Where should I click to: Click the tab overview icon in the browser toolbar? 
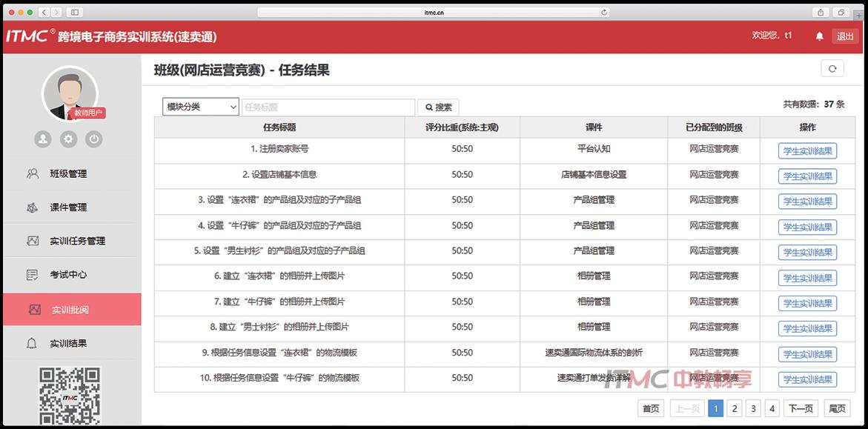tap(842, 12)
